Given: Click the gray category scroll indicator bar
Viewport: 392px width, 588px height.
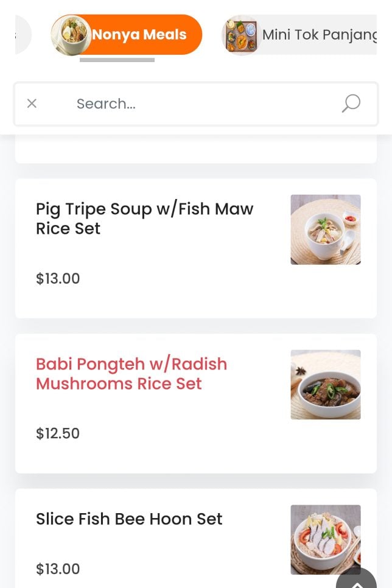Looking at the screenshot, I should point(117,60).
